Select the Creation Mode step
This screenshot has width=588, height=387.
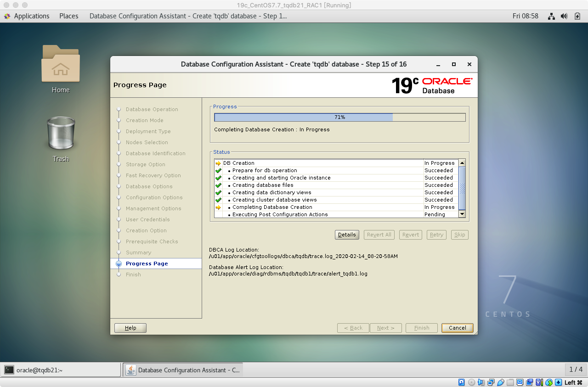click(x=145, y=120)
